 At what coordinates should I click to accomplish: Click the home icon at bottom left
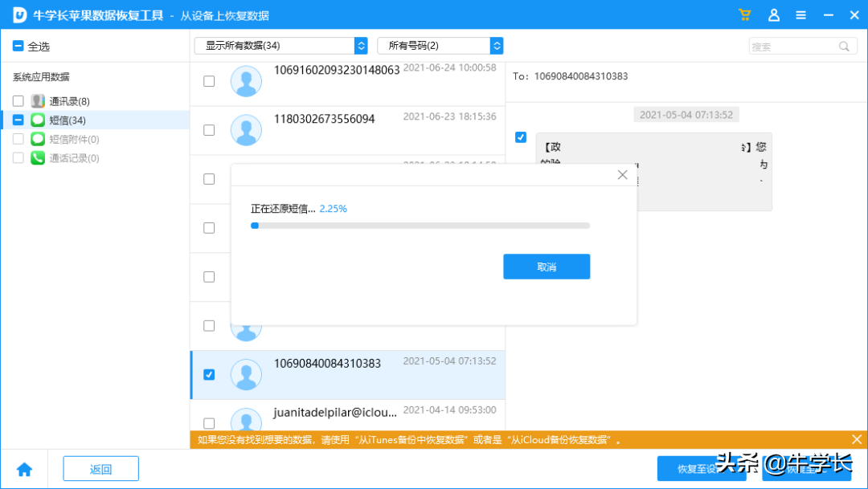[x=24, y=468]
